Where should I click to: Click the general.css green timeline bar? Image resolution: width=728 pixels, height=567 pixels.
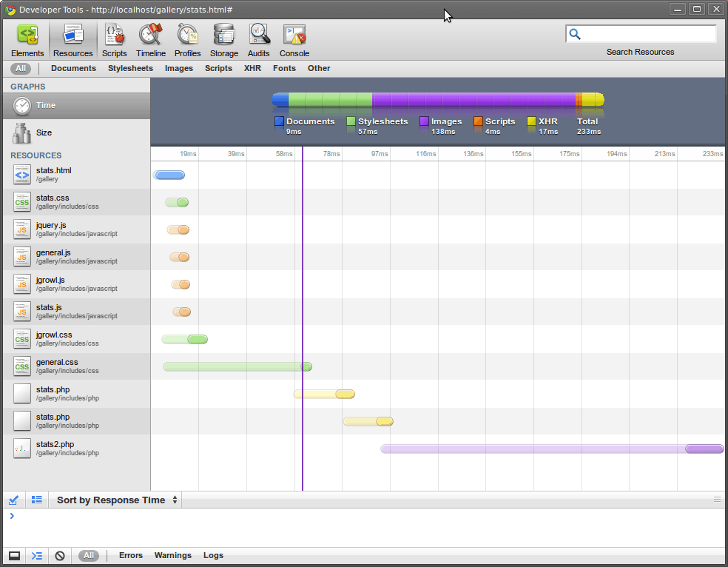(237, 367)
